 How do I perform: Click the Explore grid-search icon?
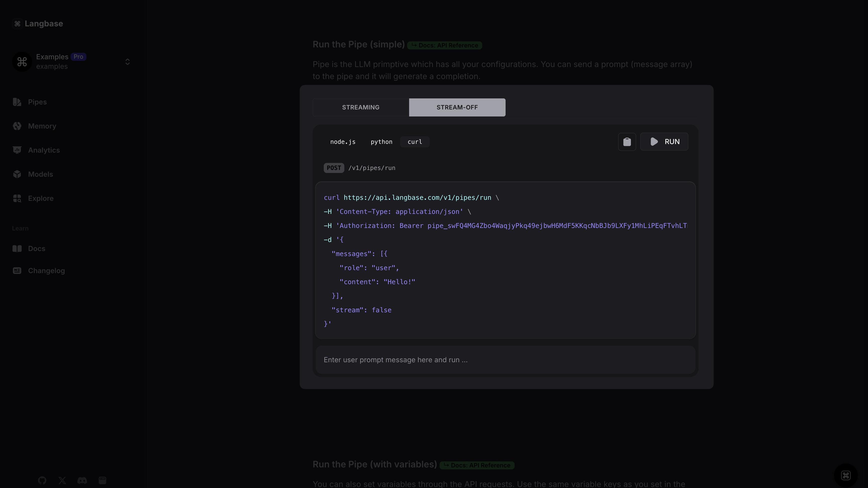[17, 198]
